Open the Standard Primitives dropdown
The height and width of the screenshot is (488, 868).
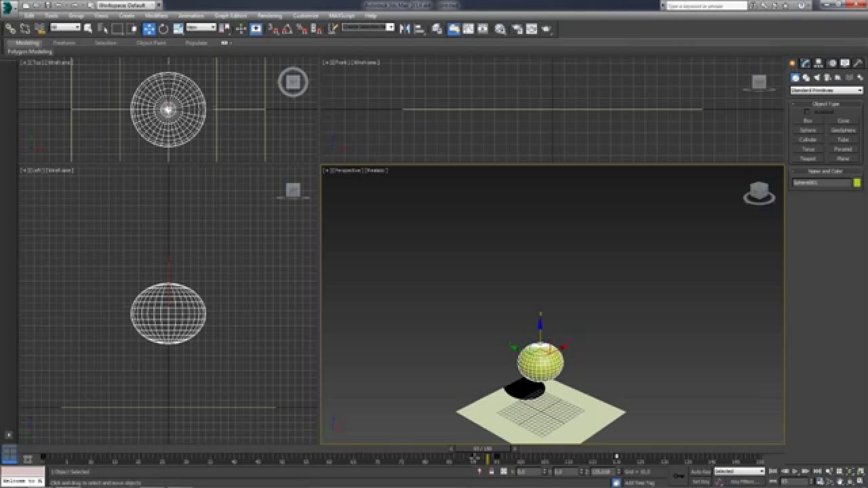coord(827,90)
